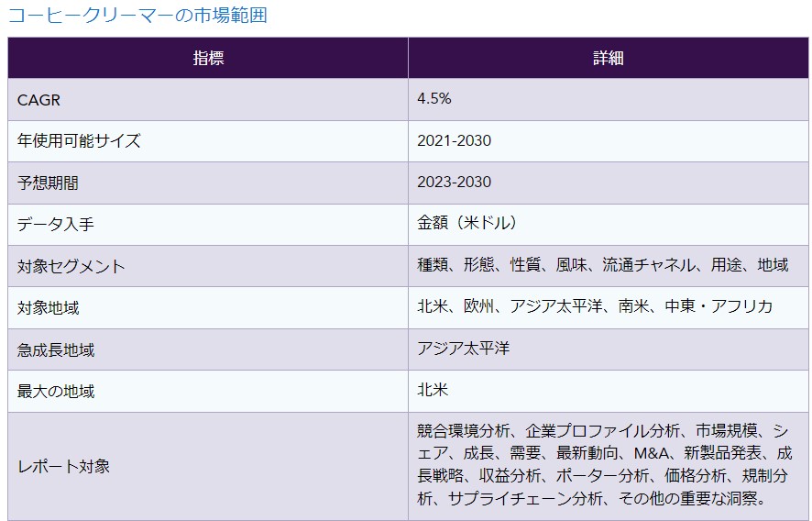This screenshot has height=521, width=812.
Task: Select アジア太平洋 in the 急成長地域 row
Action: coord(464,348)
